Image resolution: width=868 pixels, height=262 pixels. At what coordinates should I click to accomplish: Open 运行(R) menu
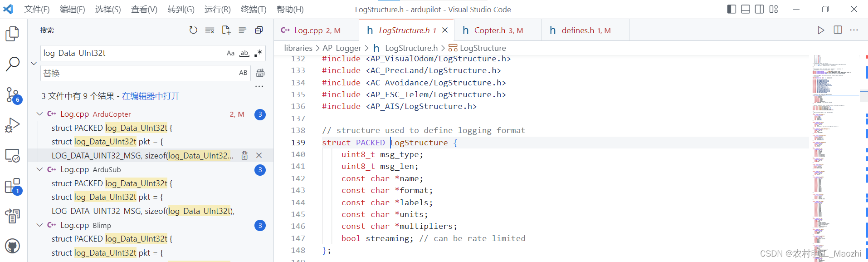pos(218,9)
